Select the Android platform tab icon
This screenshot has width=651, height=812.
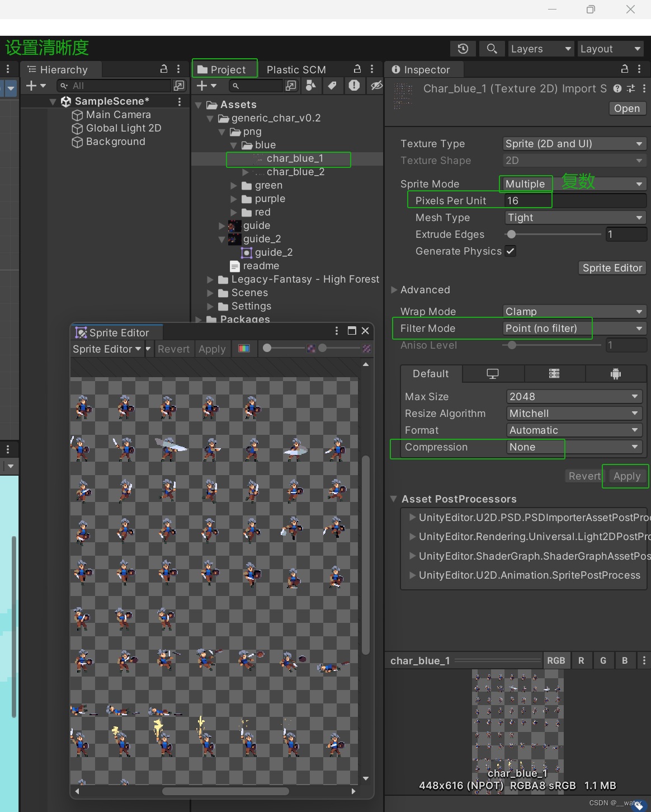point(616,374)
